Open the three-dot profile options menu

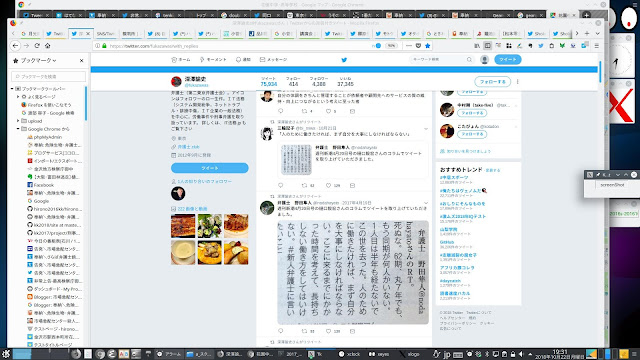point(518,82)
